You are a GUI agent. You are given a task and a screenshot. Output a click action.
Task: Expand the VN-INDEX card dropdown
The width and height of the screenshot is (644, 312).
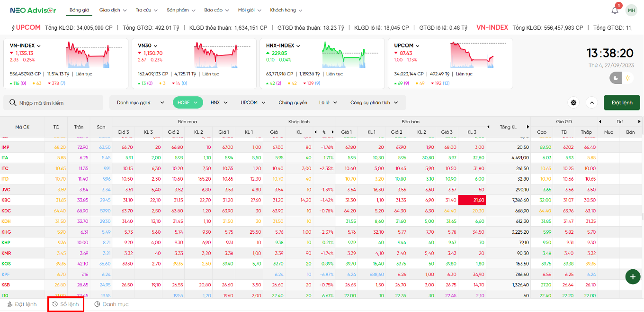[x=39, y=46]
